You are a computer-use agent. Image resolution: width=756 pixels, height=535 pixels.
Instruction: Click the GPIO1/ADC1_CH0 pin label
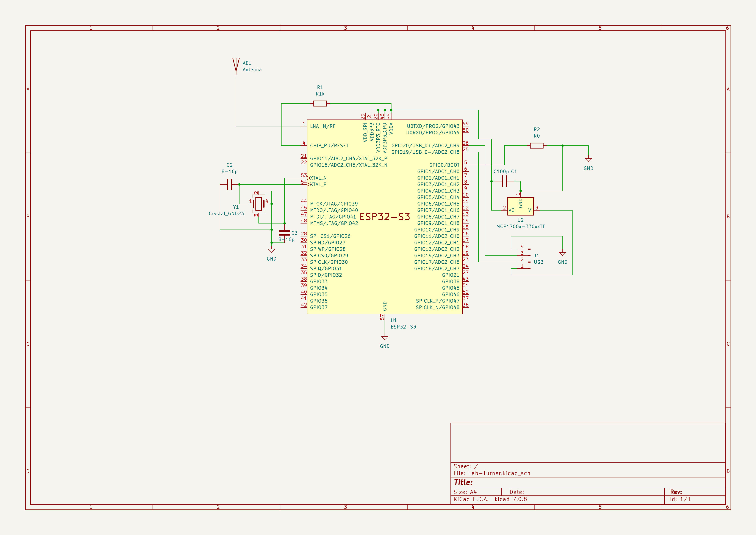(438, 172)
